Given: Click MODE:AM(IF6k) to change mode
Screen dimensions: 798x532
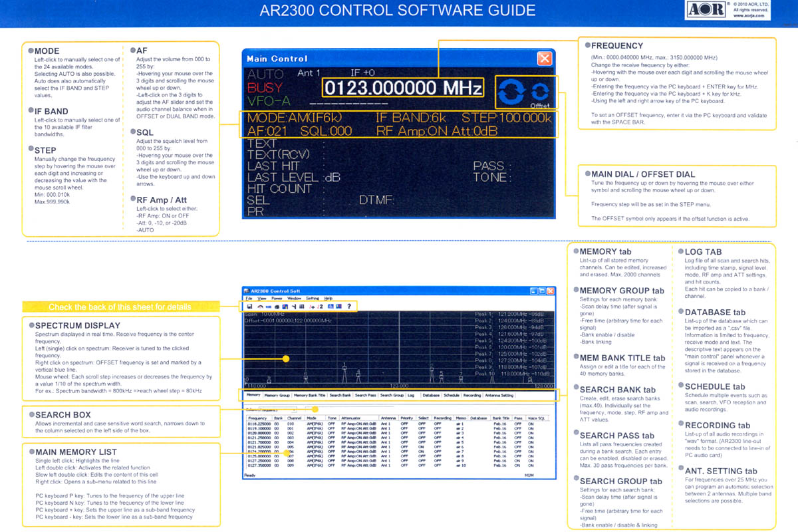Looking at the screenshot, I should [x=295, y=118].
